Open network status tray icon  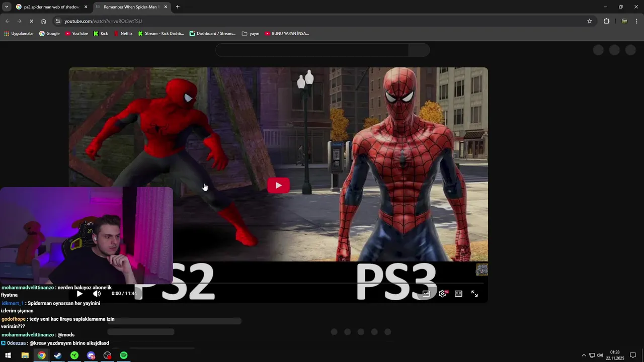(592, 355)
